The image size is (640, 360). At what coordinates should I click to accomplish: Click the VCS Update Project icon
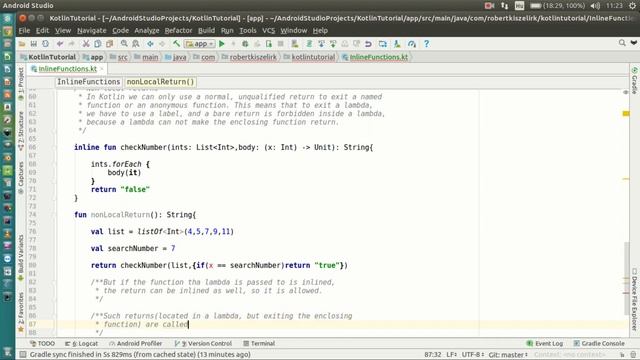[x=321, y=44]
